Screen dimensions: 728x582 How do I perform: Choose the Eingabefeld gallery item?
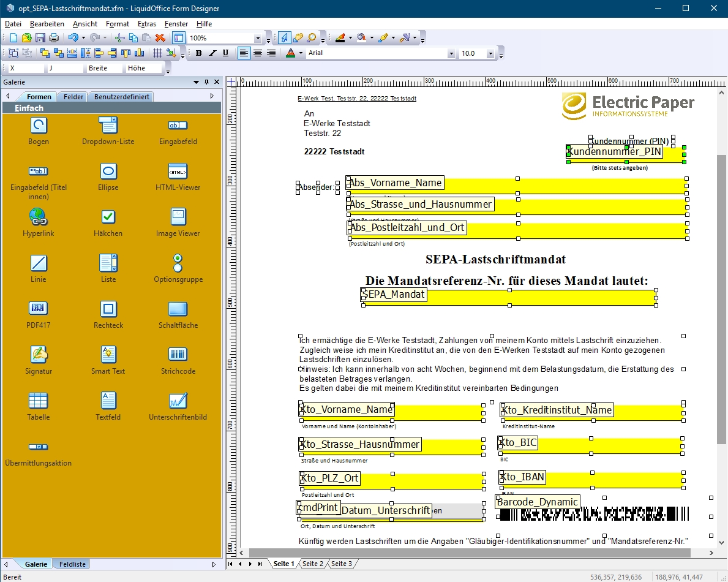[x=178, y=132]
